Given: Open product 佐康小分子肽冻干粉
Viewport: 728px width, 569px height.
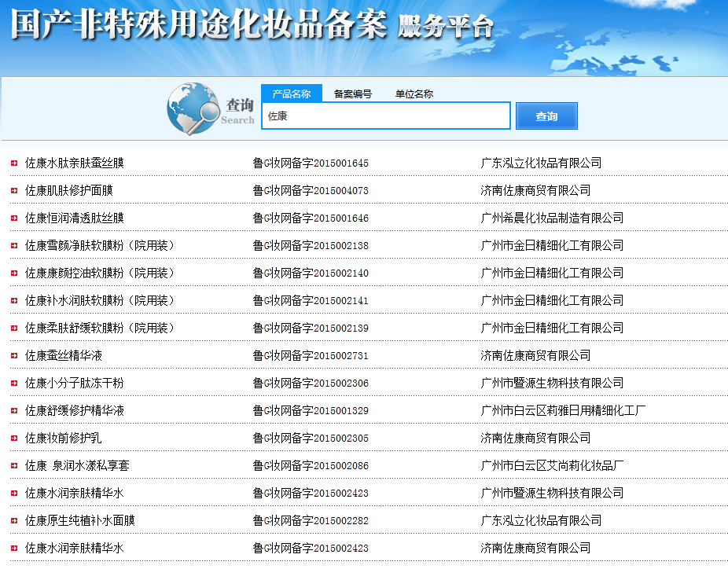Looking at the screenshot, I should point(74,383).
